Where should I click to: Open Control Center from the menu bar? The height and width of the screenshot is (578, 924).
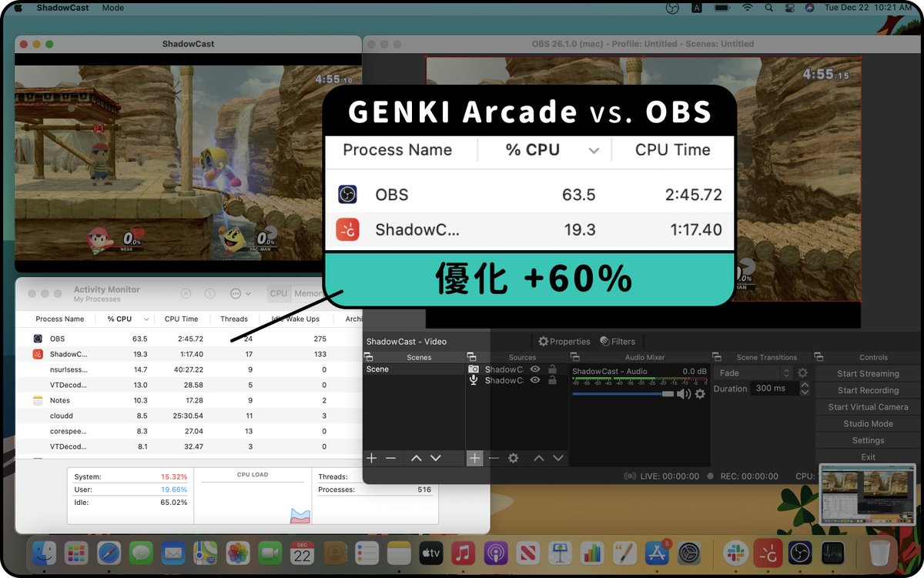point(789,8)
